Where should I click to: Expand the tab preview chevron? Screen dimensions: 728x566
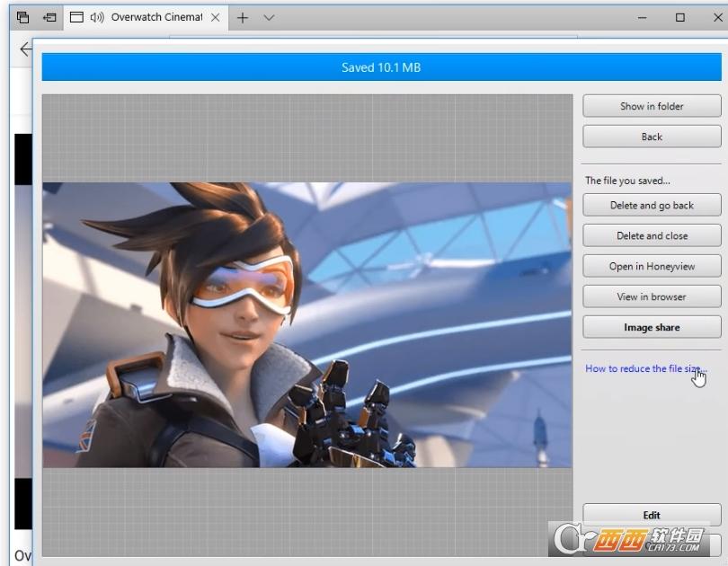point(269,18)
